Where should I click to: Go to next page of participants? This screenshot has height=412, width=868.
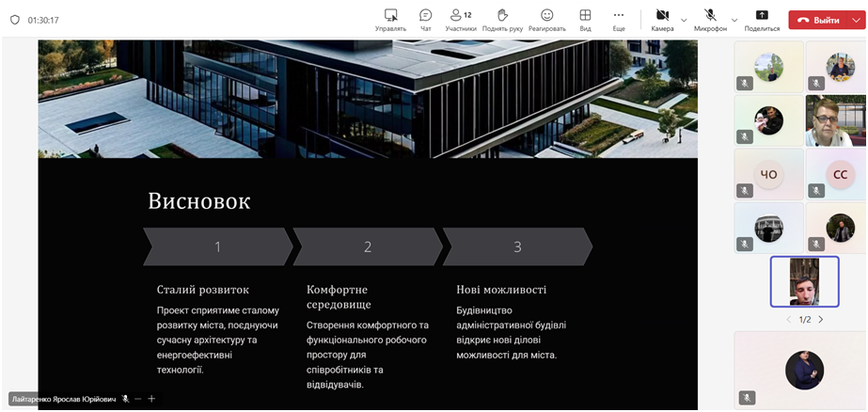(x=820, y=320)
